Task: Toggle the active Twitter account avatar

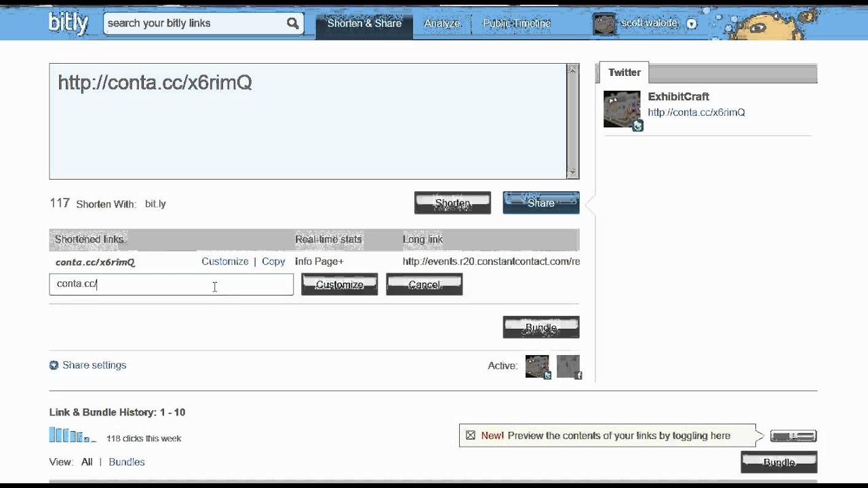Action: click(538, 367)
